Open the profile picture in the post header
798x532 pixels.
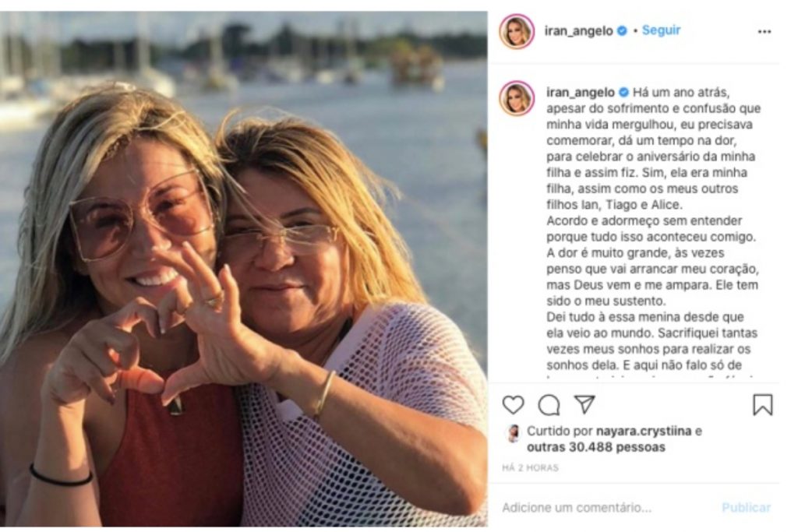click(x=516, y=32)
